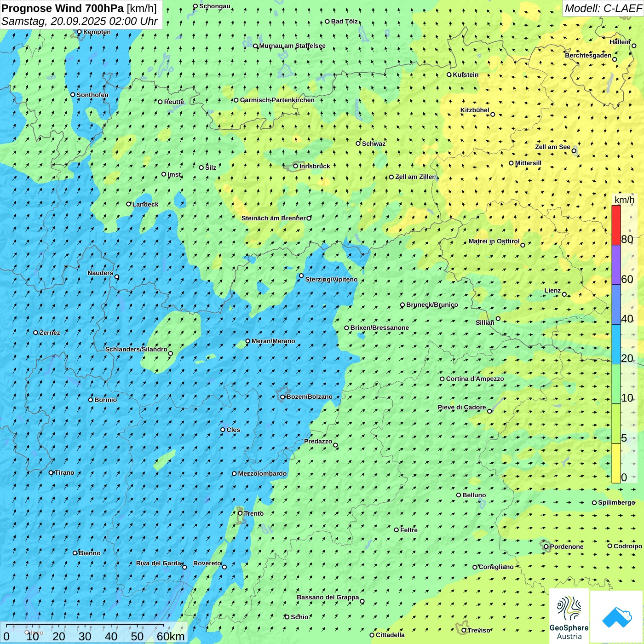
Task: Click the 'Garmisch-Partenkirchen' label
Action: coord(277,100)
